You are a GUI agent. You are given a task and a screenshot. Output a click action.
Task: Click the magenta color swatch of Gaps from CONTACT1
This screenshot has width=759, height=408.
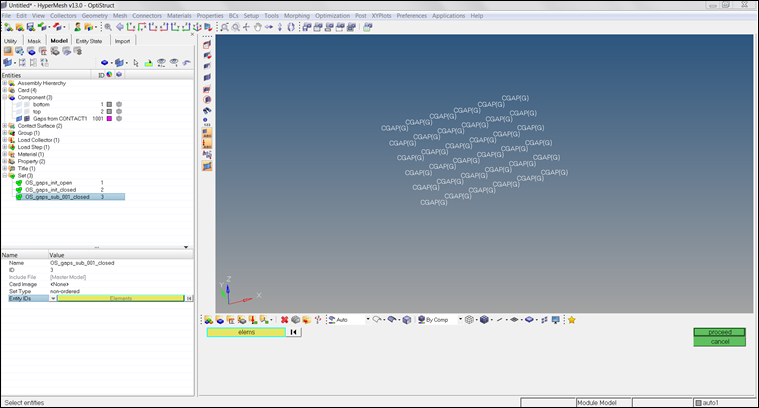point(109,119)
